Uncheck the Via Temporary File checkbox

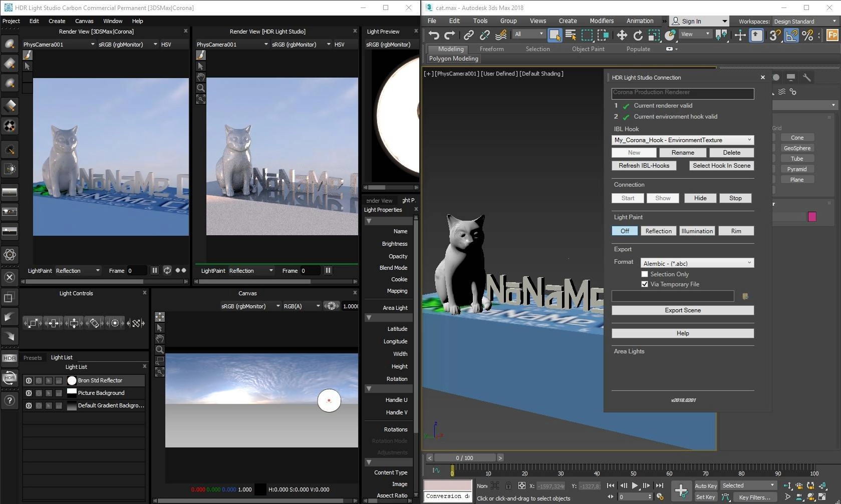pos(645,284)
